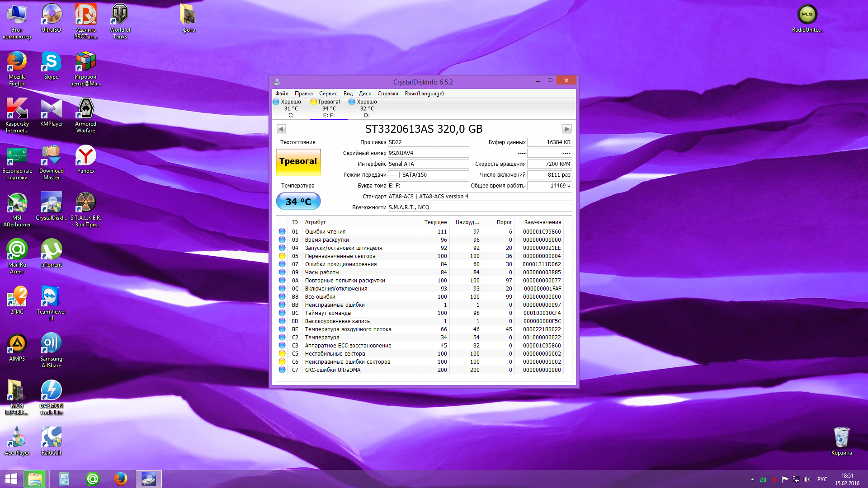Image resolution: width=868 pixels, height=488 pixels.
Task: Open the Сервис menu
Action: [x=328, y=94]
